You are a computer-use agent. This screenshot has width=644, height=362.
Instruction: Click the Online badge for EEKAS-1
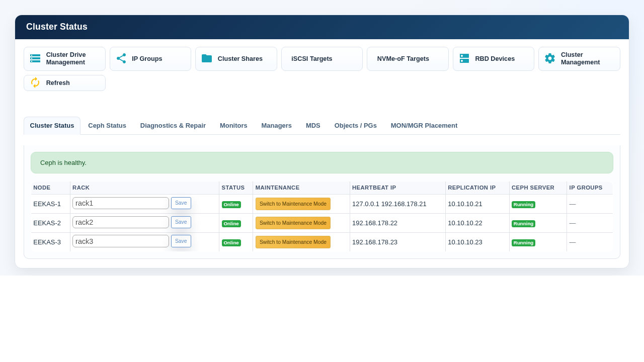pyautogui.click(x=231, y=205)
